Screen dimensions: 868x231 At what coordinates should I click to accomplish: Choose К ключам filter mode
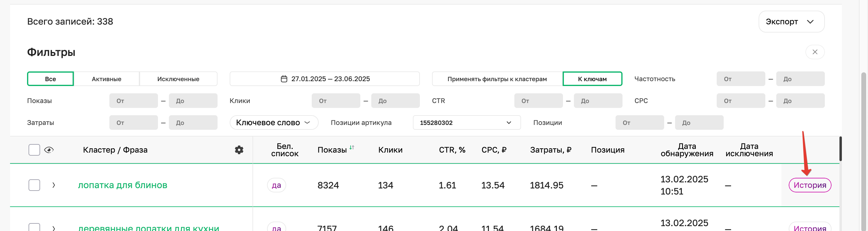coord(592,79)
